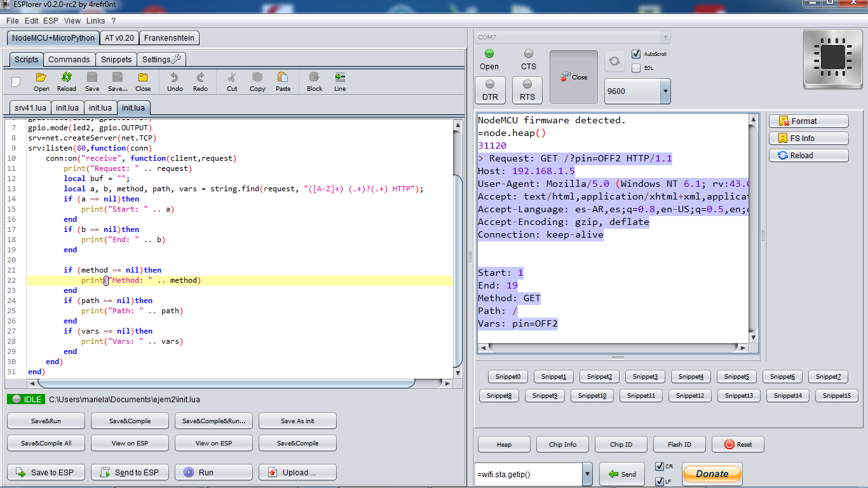The height and width of the screenshot is (488, 868).
Task: Copy the selected code
Action: [257, 81]
